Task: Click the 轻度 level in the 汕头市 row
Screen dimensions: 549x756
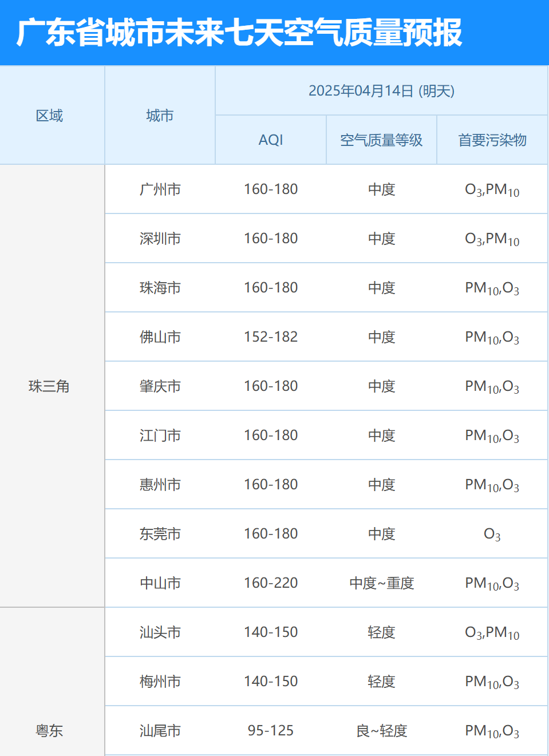Action: tap(381, 632)
